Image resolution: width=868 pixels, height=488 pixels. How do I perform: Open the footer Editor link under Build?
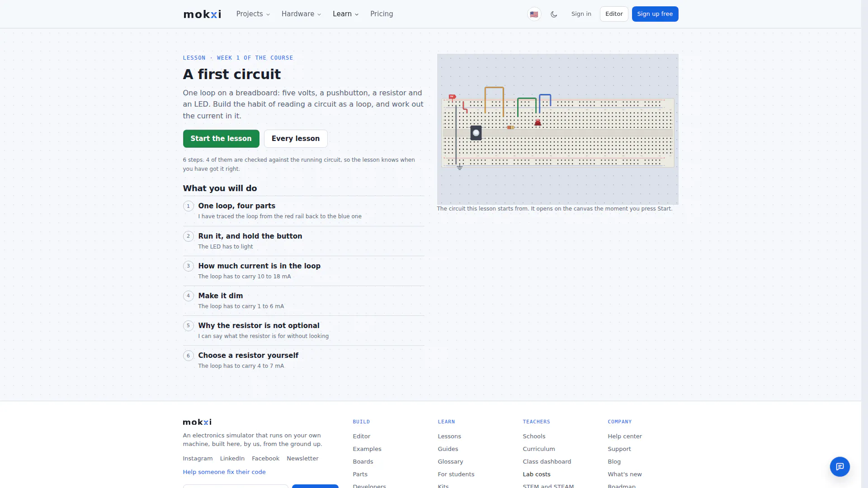point(361,436)
